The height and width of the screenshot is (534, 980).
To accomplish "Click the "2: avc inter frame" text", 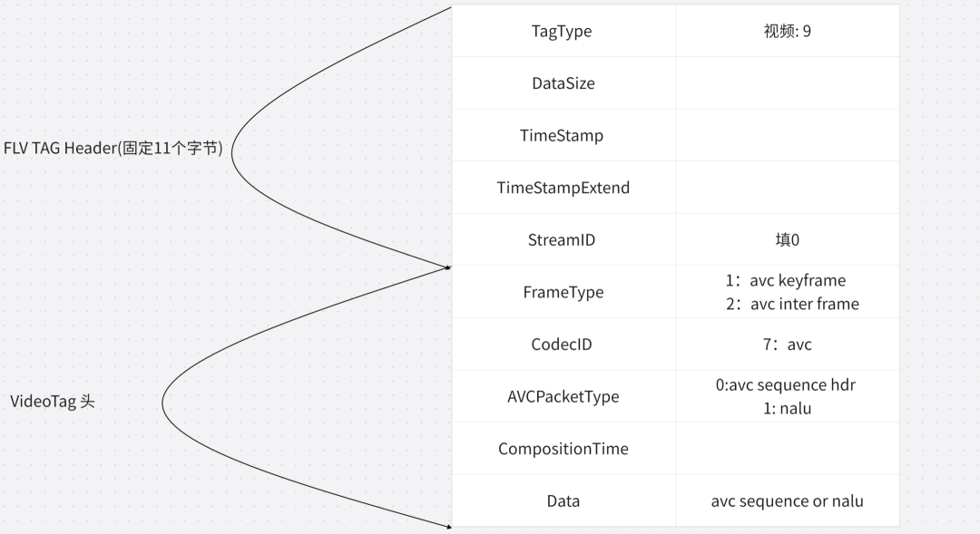I will click(x=791, y=304).
